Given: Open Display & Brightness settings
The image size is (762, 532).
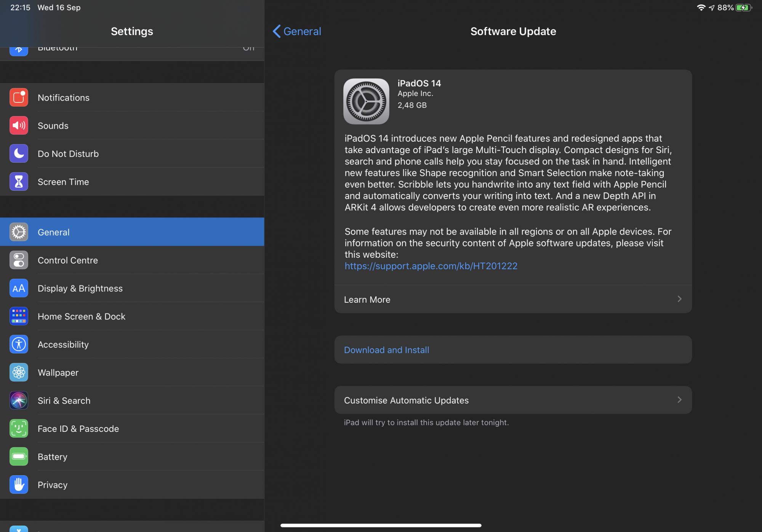Looking at the screenshot, I should (x=132, y=288).
